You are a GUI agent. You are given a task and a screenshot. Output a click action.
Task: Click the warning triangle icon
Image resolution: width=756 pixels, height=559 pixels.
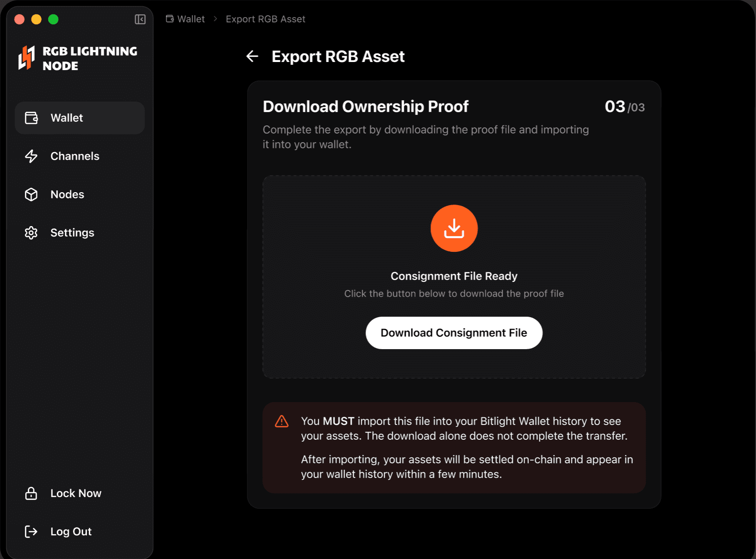point(282,421)
